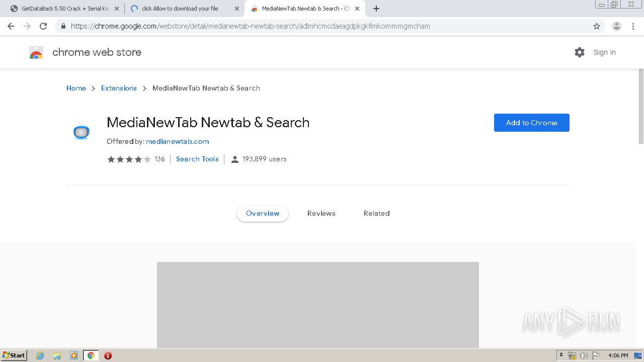
Task: Bookmark this page with star icon
Action: (x=597, y=26)
